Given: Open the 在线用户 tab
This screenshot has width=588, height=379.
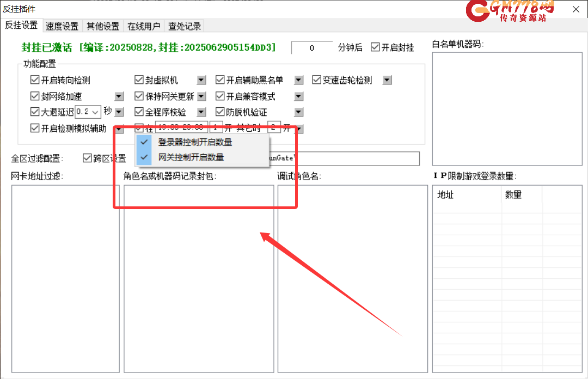Looking at the screenshot, I should coord(144,26).
